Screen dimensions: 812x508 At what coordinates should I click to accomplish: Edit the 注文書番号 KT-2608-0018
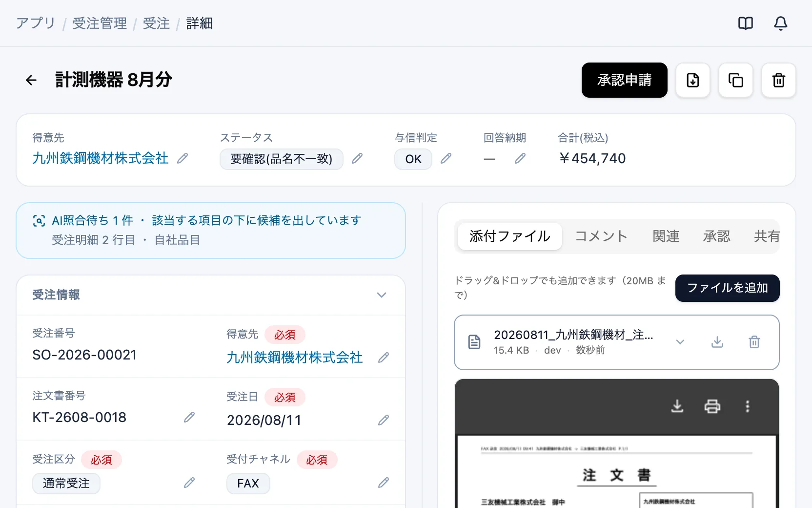[x=189, y=417]
